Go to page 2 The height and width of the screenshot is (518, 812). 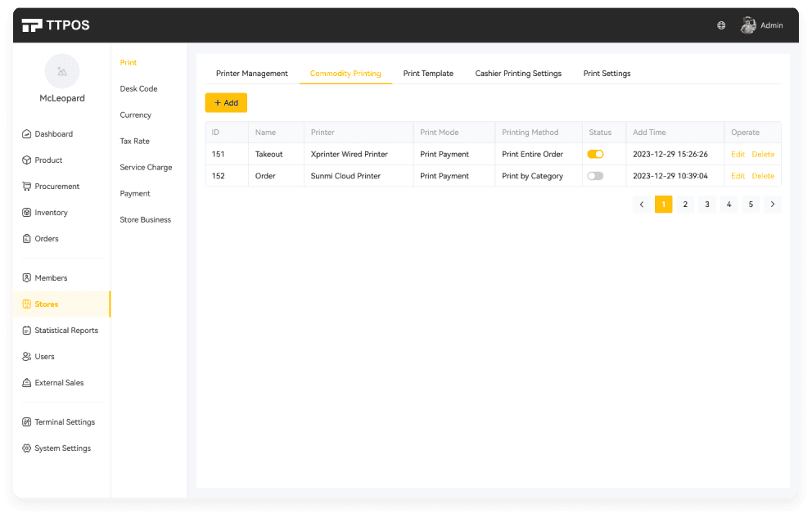tap(685, 205)
